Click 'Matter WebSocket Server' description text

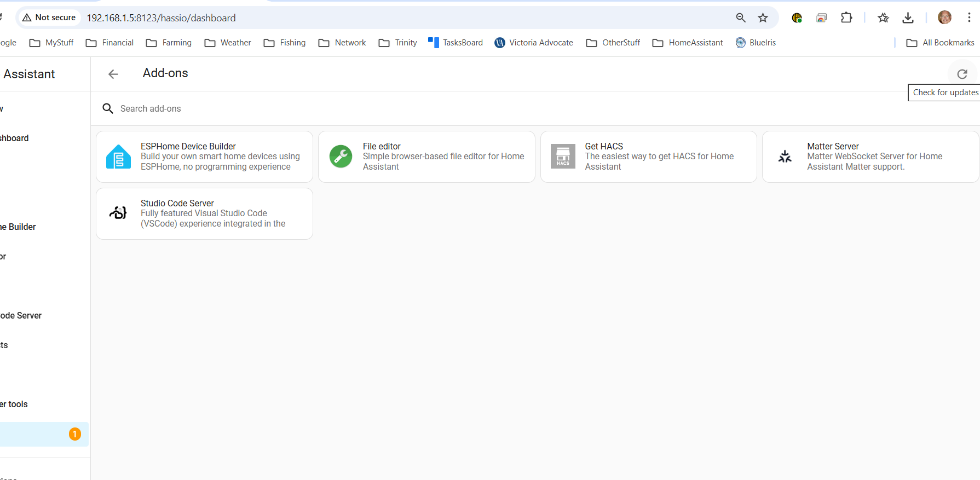coord(875,161)
